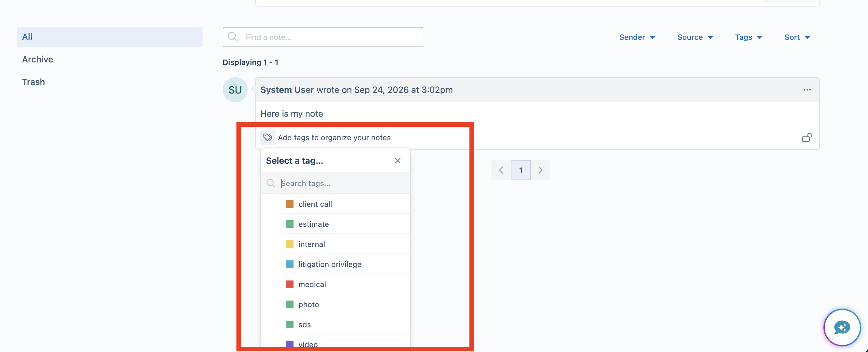The image size is (868, 352).
Task: Open the Sort dropdown
Action: click(x=797, y=37)
